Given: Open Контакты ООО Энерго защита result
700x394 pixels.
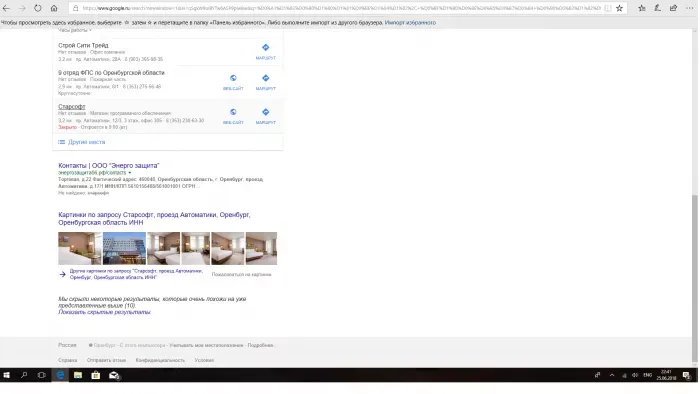Looking at the screenshot, I should pyautogui.click(x=108, y=166).
